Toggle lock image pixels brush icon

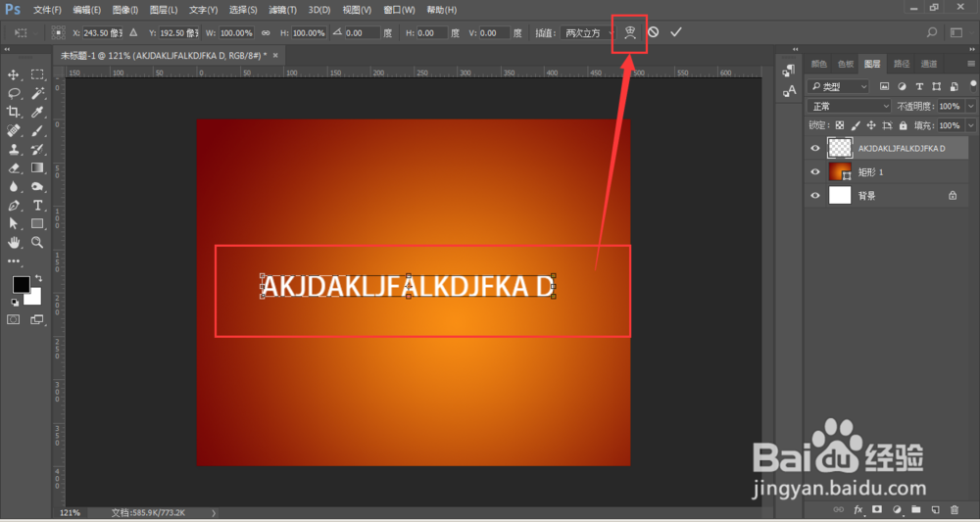856,125
